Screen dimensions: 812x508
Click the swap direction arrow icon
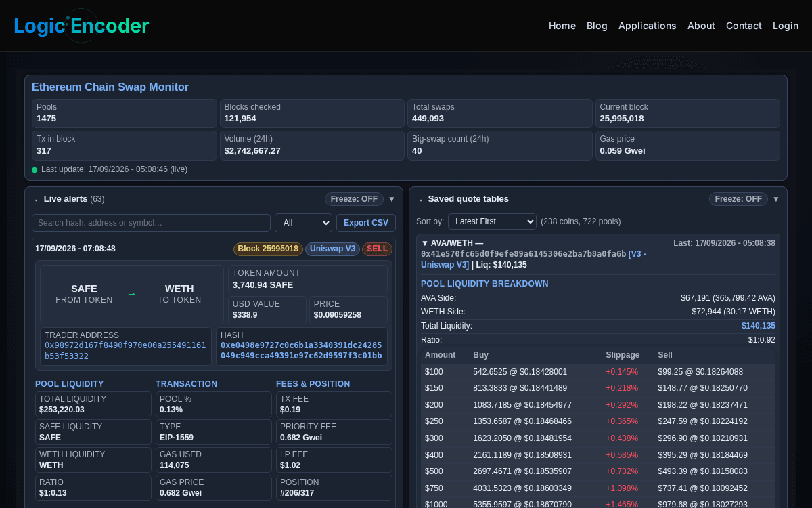click(x=132, y=294)
